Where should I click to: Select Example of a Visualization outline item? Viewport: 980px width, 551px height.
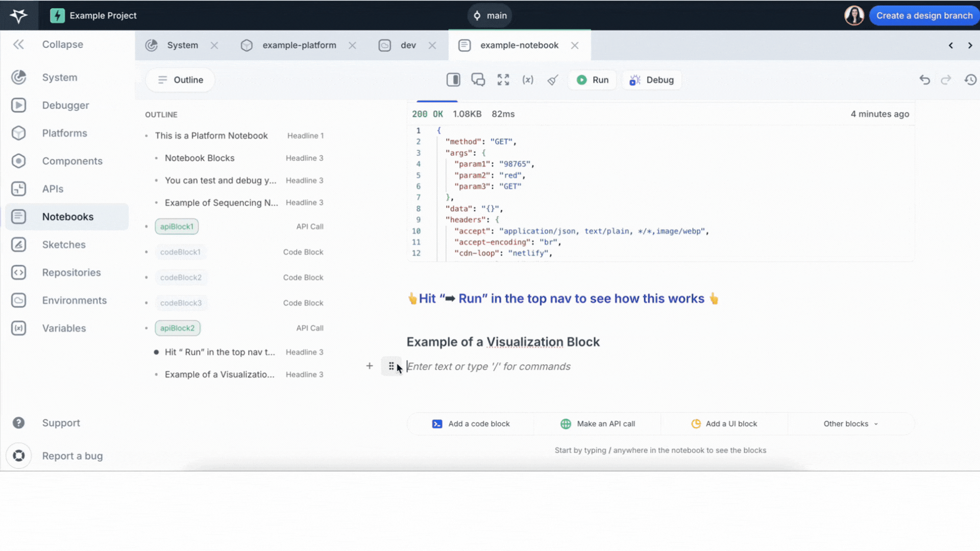pyautogui.click(x=219, y=374)
